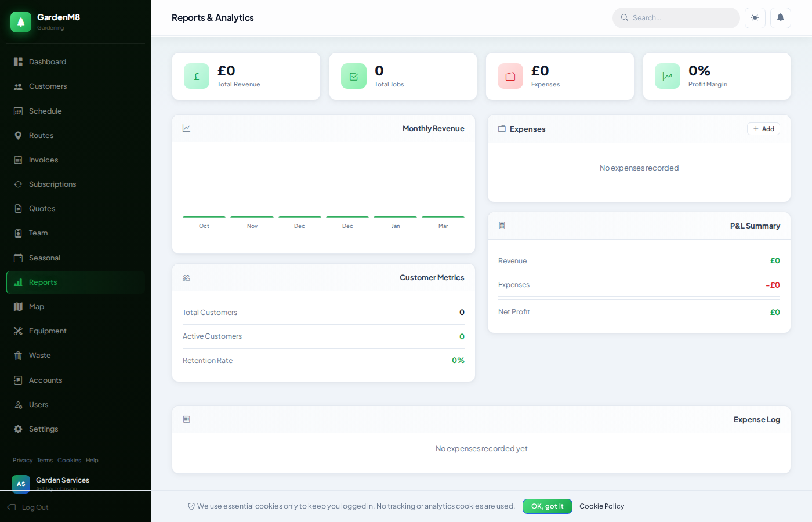
Task: Click the GardenM8 tree logo
Action: [20, 21]
